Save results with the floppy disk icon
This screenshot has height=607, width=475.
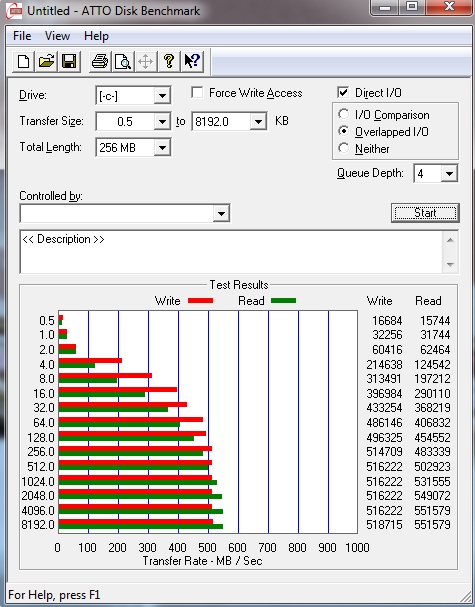pyautogui.click(x=69, y=62)
